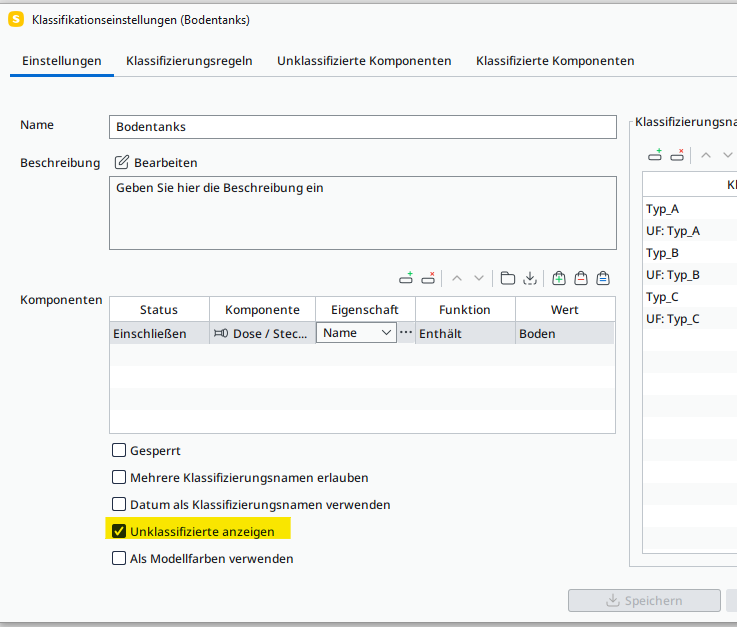This screenshot has width=737, height=627.
Task: Switch to the Klassifizierungsregeln tab
Action: coord(189,61)
